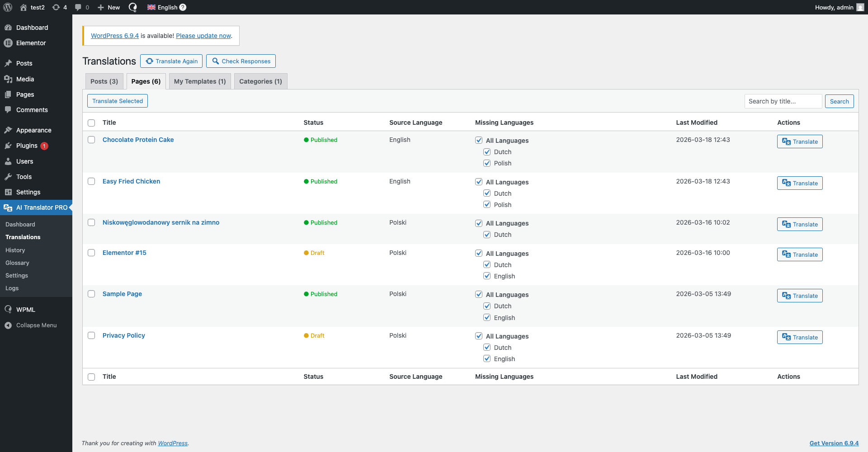
Task: Click the WPML sidebar icon
Action: 8,310
